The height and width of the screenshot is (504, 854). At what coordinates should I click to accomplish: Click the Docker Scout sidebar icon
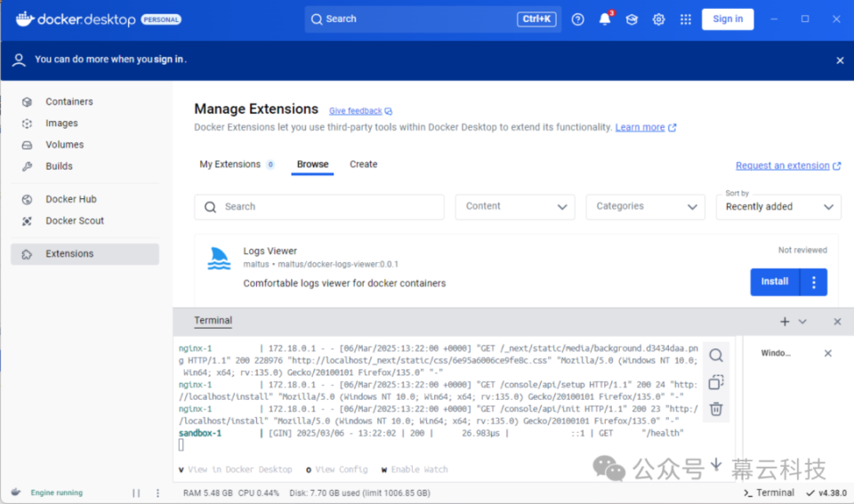(27, 221)
